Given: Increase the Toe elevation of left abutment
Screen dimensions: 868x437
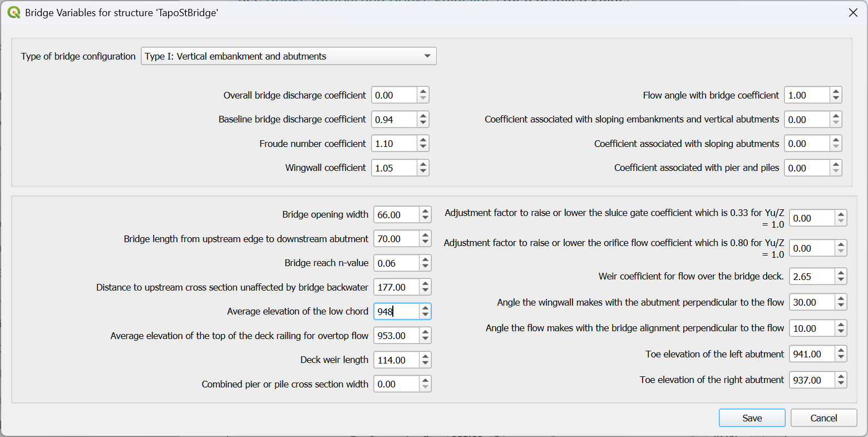Looking at the screenshot, I should pyautogui.click(x=841, y=351).
